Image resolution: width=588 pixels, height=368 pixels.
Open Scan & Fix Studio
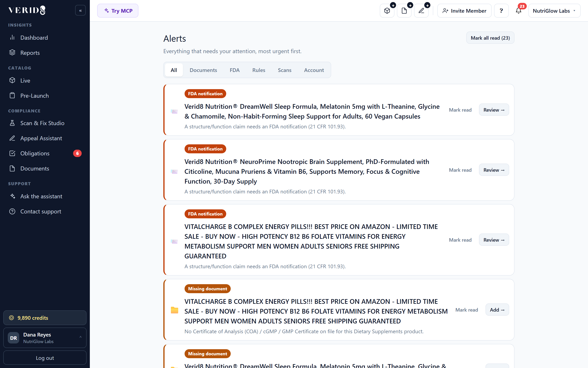45,123
